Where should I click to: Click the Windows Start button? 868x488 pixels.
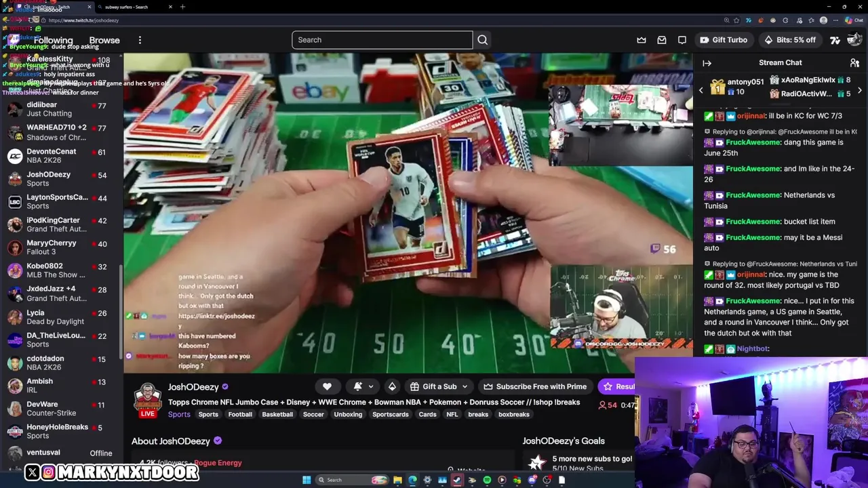point(307,480)
